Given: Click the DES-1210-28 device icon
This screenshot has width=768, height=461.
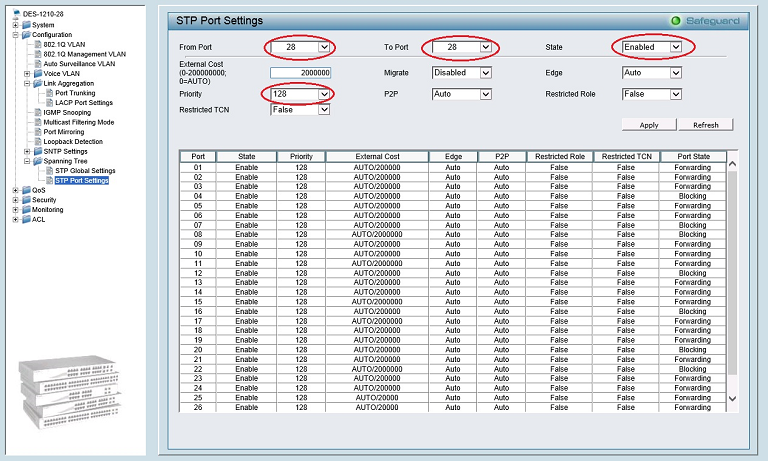Looking at the screenshot, I should (16, 15).
